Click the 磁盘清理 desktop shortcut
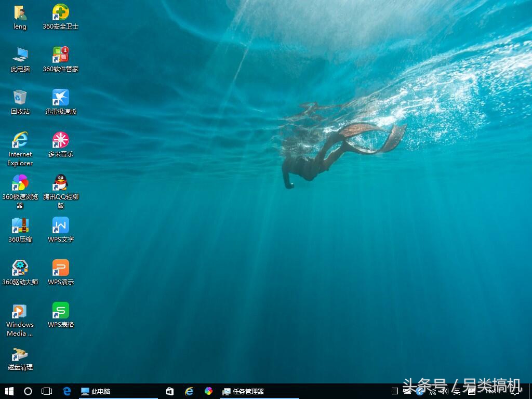532x399 pixels. [x=20, y=355]
